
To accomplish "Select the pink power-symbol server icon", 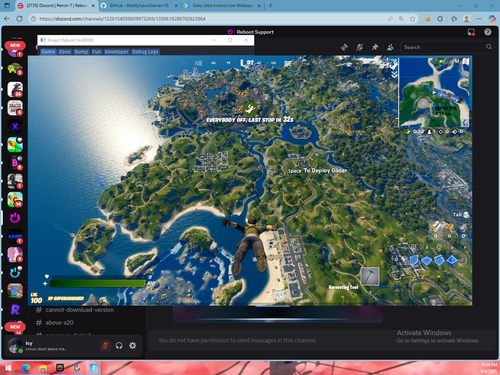I will [15, 218].
